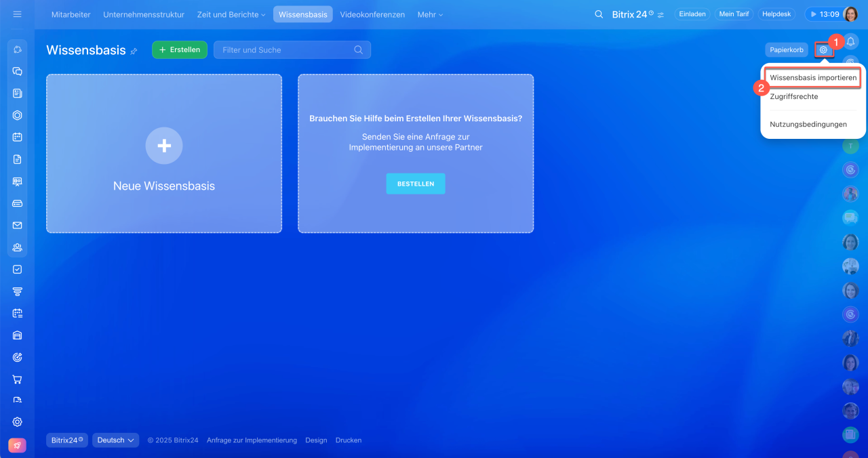Click the © 2025 Bitrix24 text
This screenshot has width=868, height=458.
173,440
